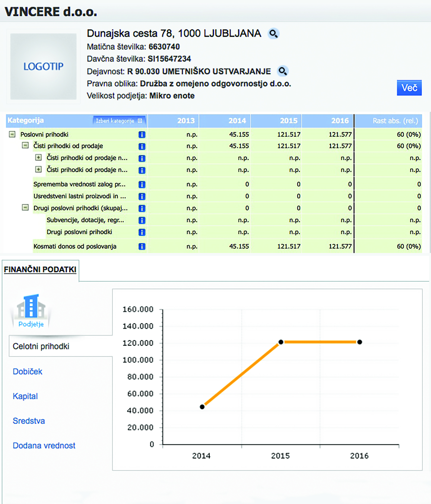431x504 pixels.
Task: Click the Usredstveni lastni proizvodi in ... label
Action: tap(80, 196)
